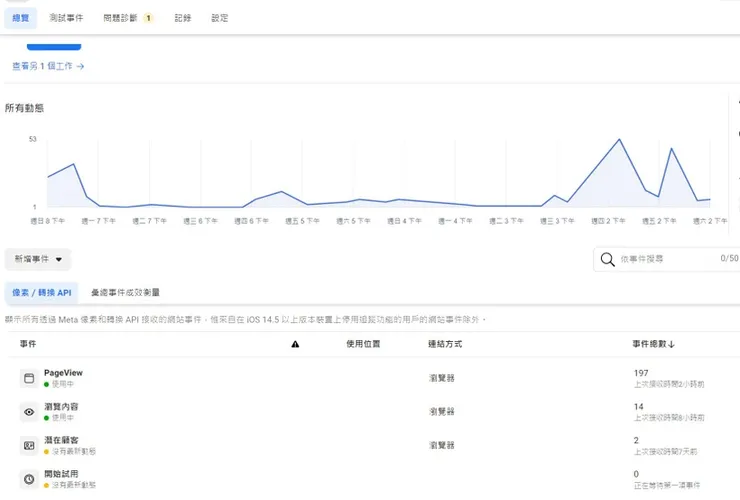Click the magnifier search icon

tap(607, 259)
